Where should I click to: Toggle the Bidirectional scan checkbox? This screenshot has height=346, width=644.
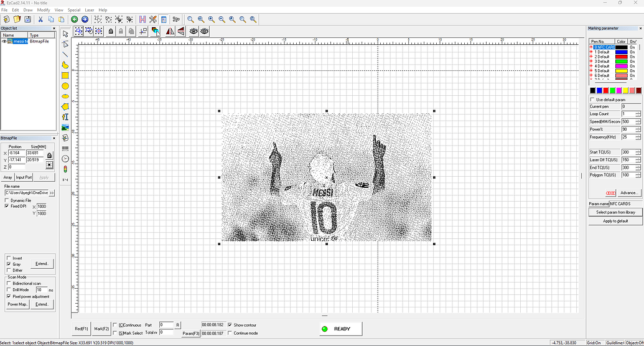click(9, 283)
